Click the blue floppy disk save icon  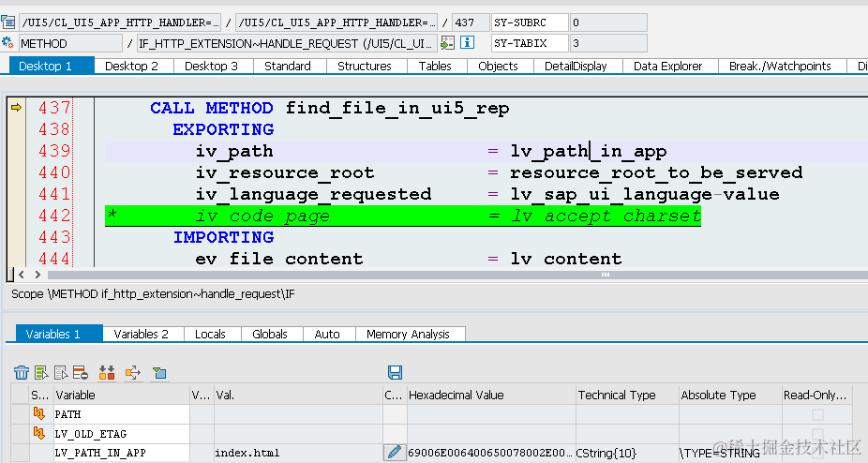(x=396, y=372)
